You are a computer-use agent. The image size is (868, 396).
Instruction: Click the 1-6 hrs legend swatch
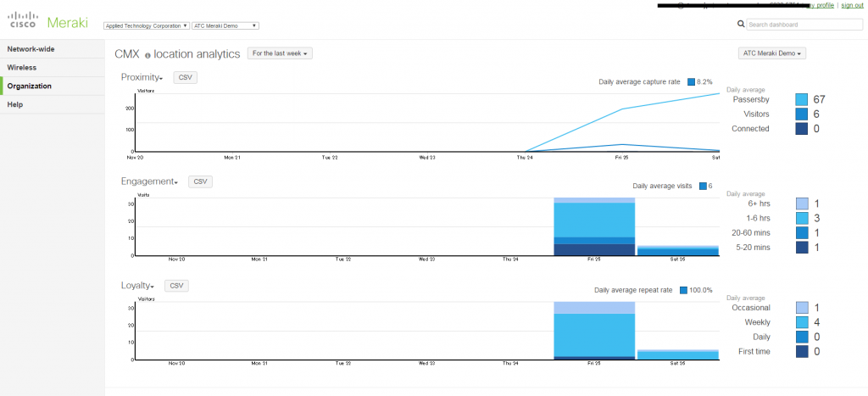point(802,218)
